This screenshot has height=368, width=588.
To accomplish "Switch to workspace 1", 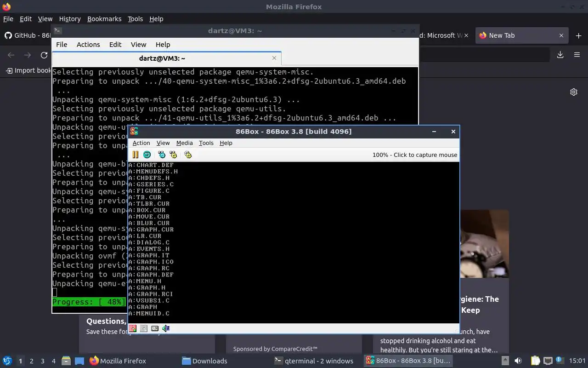I will [x=20, y=361].
